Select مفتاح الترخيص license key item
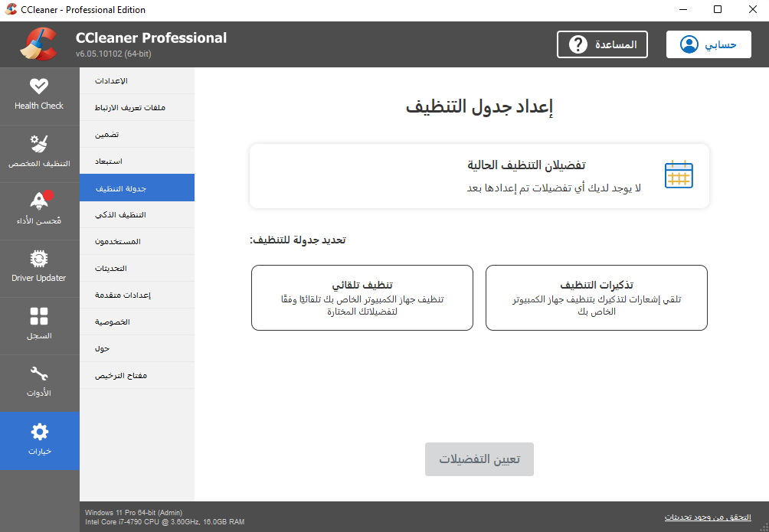Image resolution: width=769 pixels, height=532 pixels. pos(137,376)
